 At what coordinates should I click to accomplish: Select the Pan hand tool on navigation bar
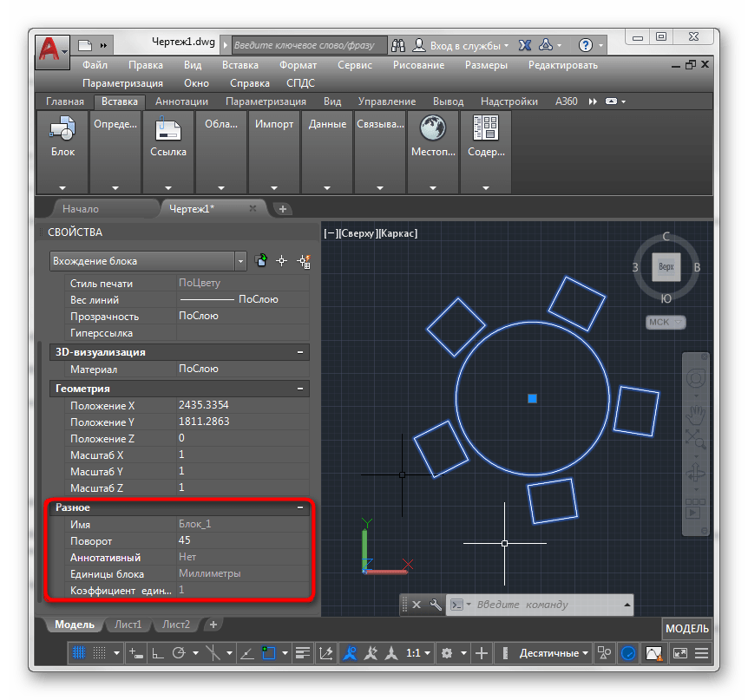[x=696, y=415]
